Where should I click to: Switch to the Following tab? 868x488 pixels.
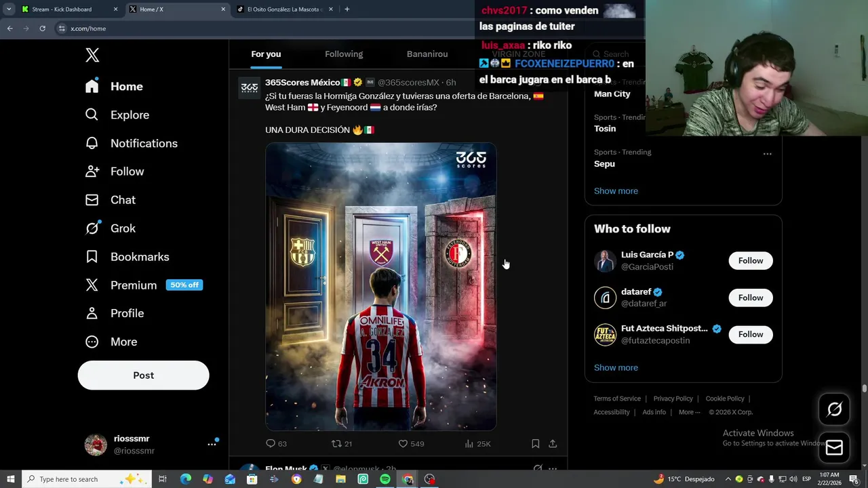[344, 54]
